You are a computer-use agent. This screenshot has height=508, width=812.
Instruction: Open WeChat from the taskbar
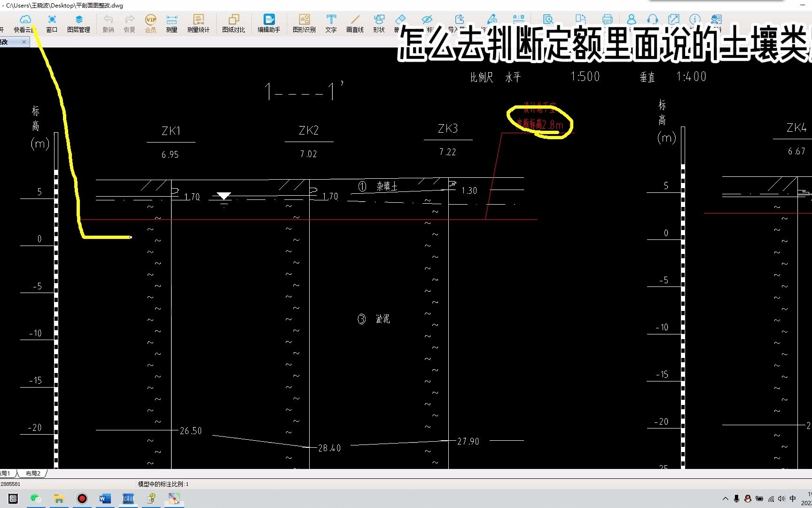tap(36, 499)
